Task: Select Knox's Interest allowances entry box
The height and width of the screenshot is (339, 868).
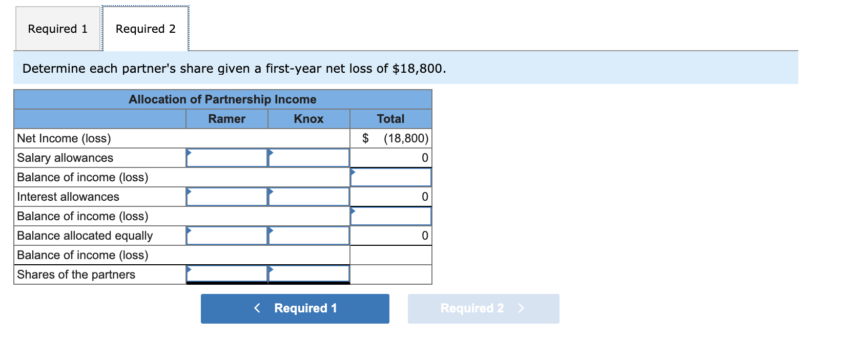Action: tap(307, 196)
